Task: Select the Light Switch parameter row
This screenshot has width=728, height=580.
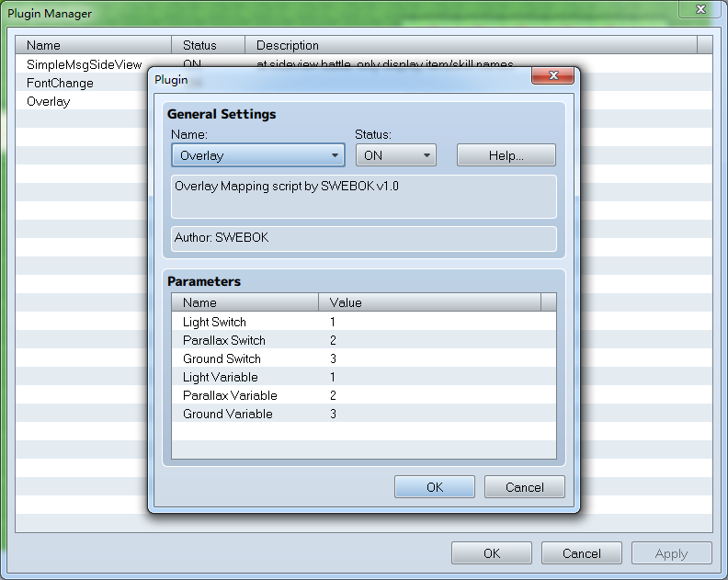Action: coord(363,322)
